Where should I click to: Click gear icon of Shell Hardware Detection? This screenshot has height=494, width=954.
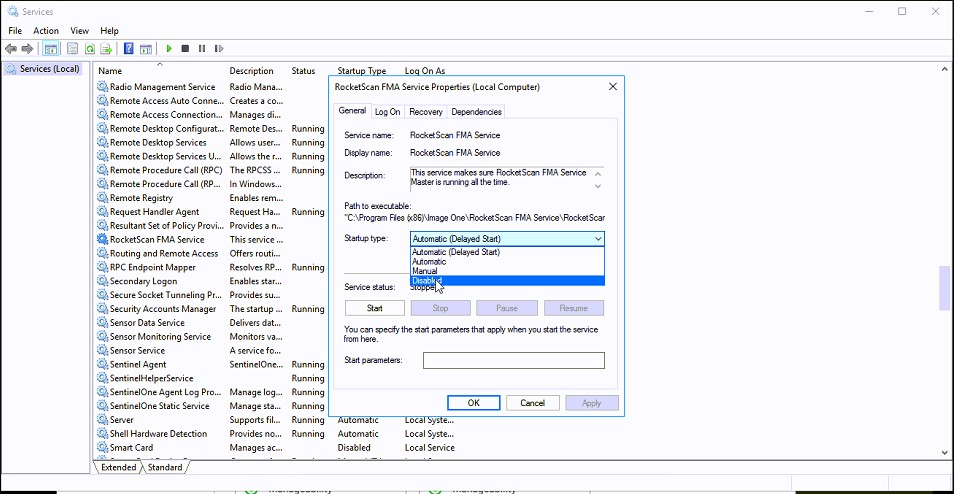102,434
